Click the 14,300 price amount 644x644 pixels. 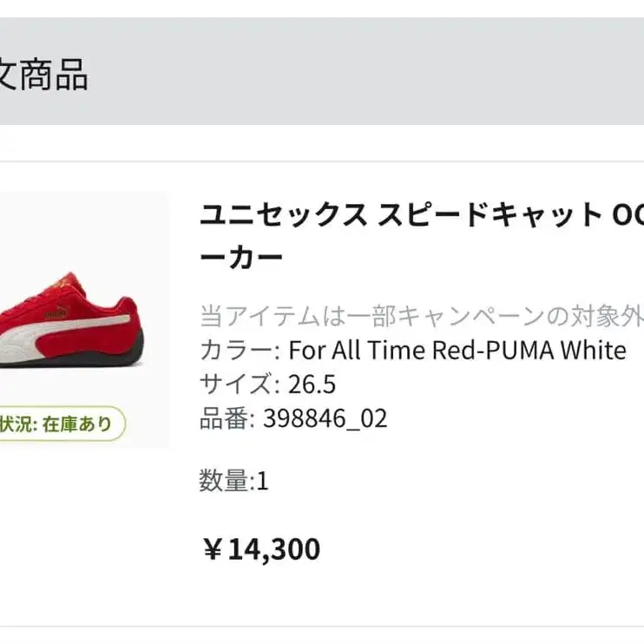coord(274,549)
